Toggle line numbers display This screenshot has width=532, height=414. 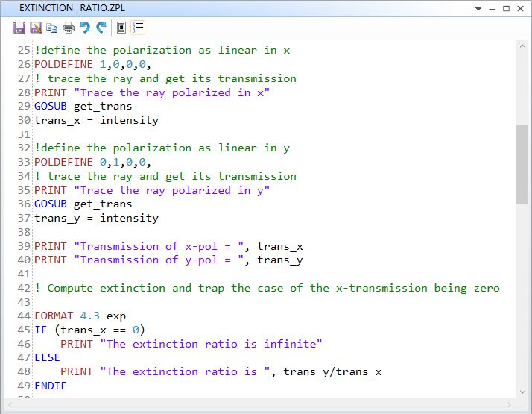(x=139, y=28)
